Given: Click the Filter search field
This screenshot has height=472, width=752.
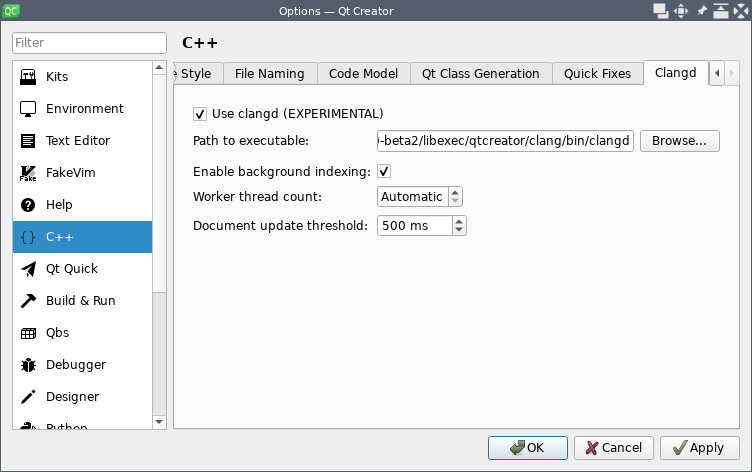Looking at the screenshot, I should point(89,43).
